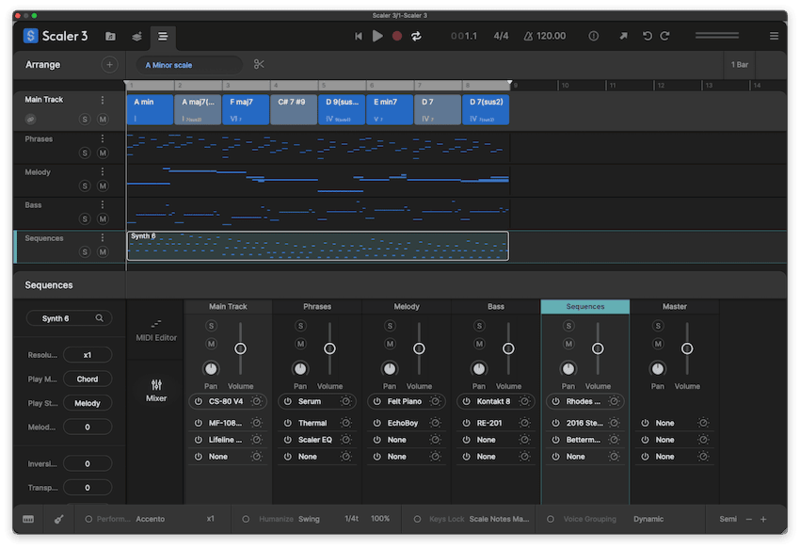
Task: Click the export arrow icon
Action: tap(623, 36)
